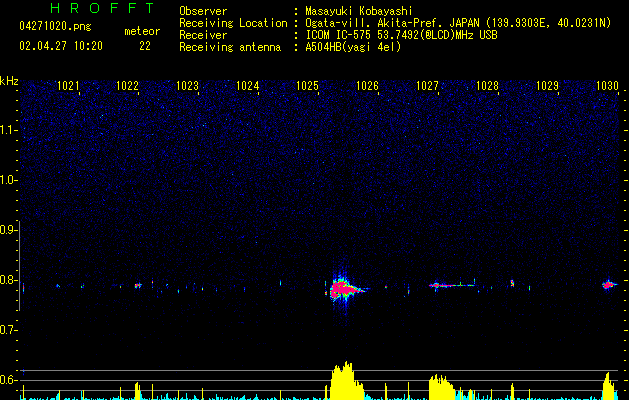
Task: Click the 1028 time axis label
Action: pos(487,86)
